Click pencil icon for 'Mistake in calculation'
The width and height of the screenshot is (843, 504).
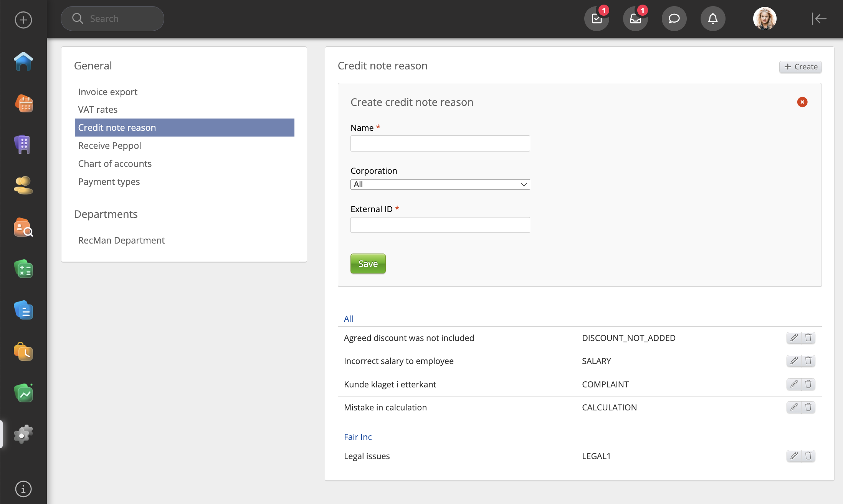(794, 407)
